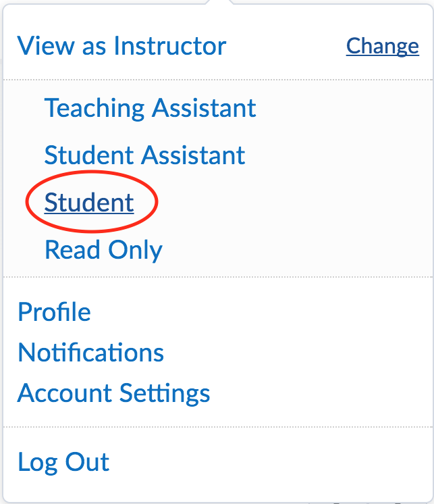
Task: Click the Change link
Action: [x=382, y=46]
